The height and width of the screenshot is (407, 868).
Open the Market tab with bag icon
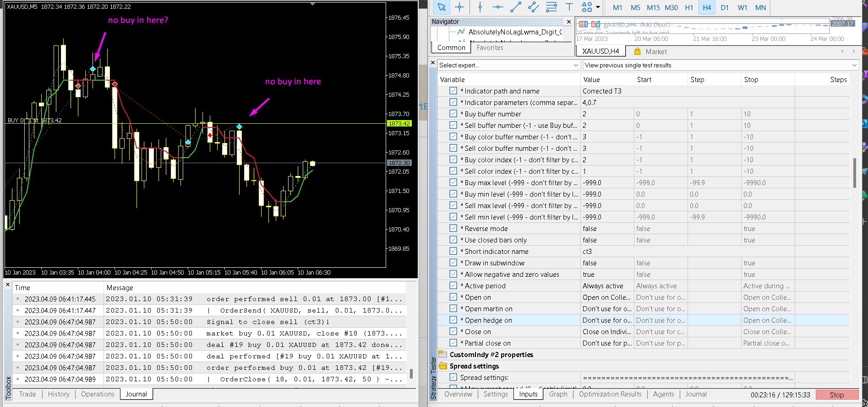650,52
